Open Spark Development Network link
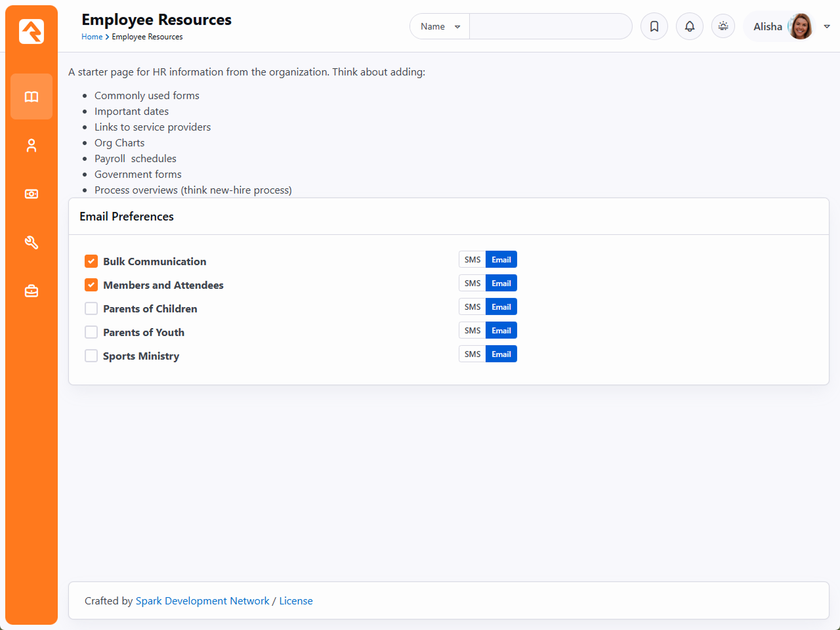 pyautogui.click(x=202, y=601)
